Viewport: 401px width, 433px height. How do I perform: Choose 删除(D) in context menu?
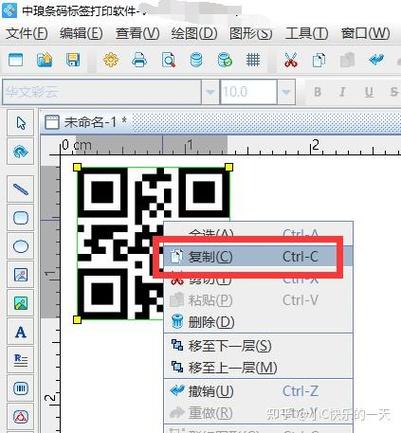point(258,322)
